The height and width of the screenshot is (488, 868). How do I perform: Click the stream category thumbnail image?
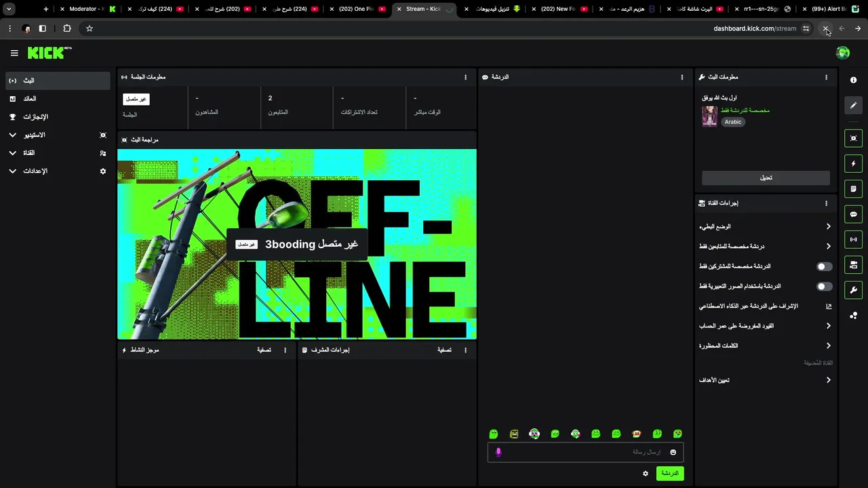click(709, 116)
